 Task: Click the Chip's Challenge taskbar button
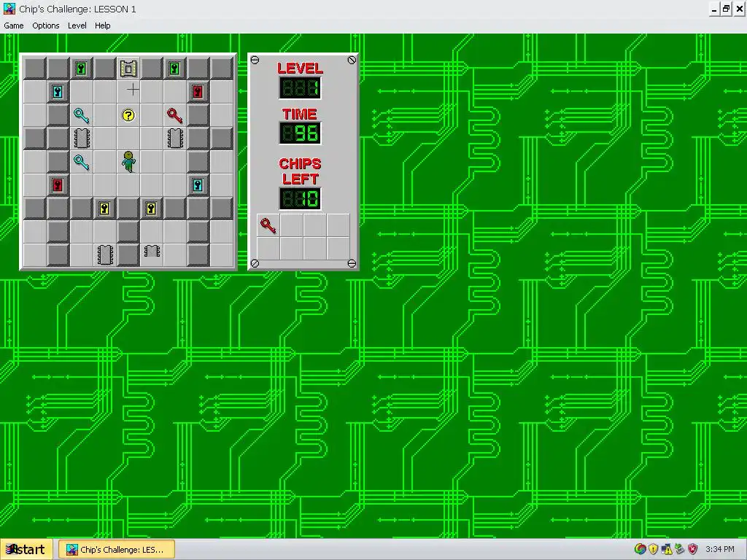click(x=117, y=550)
